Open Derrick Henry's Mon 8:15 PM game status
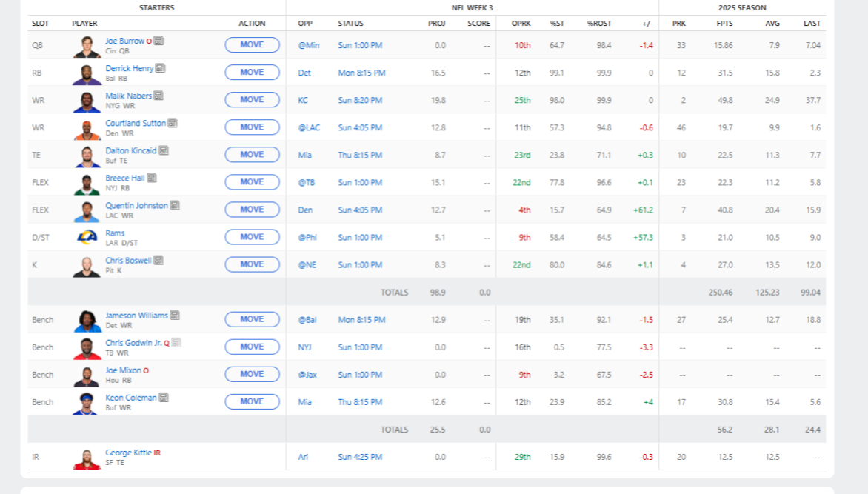The width and height of the screenshot is (868, 494). click(x=361, y=73)
